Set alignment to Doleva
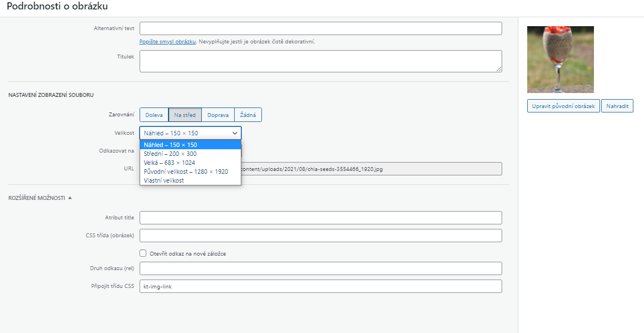This screenshot has height=333, width=644. pos(154,115)
